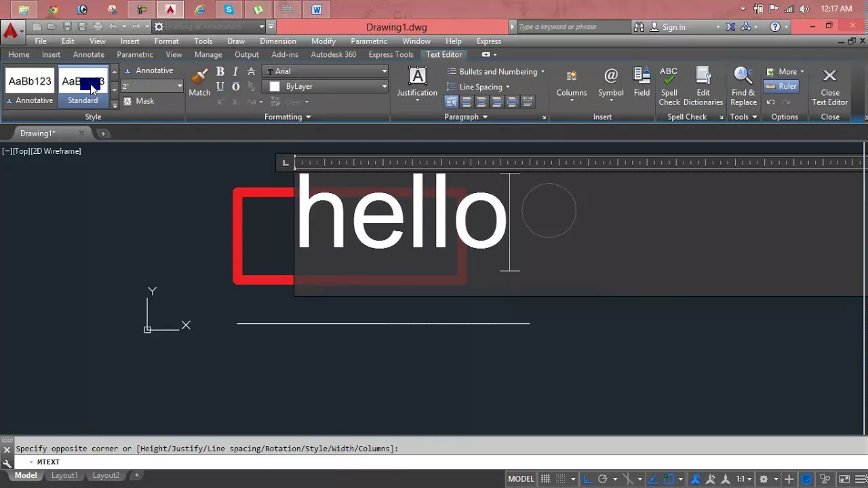Open the Arial font dropdown

(325, 71)
